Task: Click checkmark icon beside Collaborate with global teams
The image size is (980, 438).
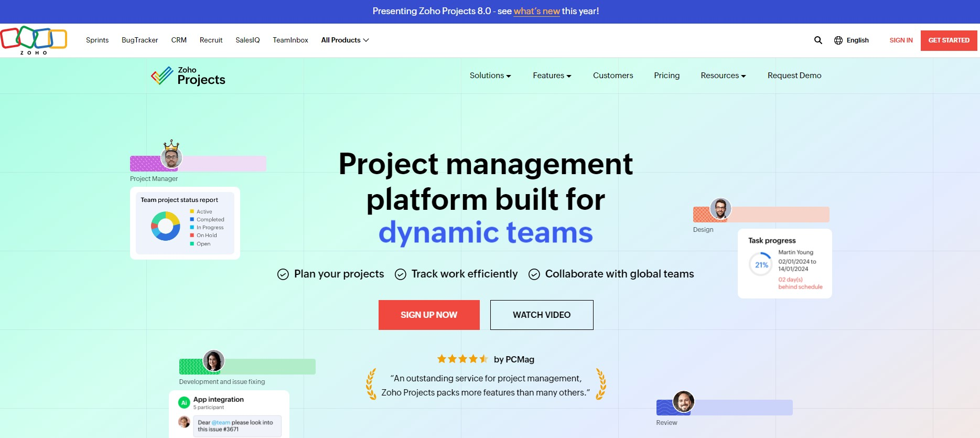Action: (x=534, y=274)
